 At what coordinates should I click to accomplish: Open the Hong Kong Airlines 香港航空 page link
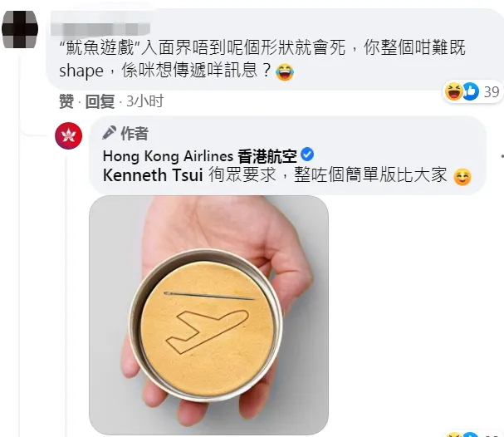(199, 156)
